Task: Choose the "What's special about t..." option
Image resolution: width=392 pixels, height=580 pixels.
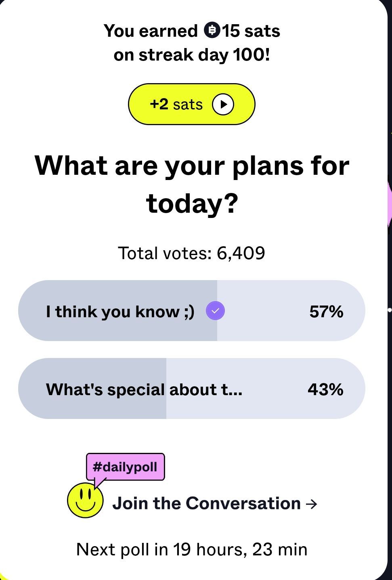Action: 144,389
